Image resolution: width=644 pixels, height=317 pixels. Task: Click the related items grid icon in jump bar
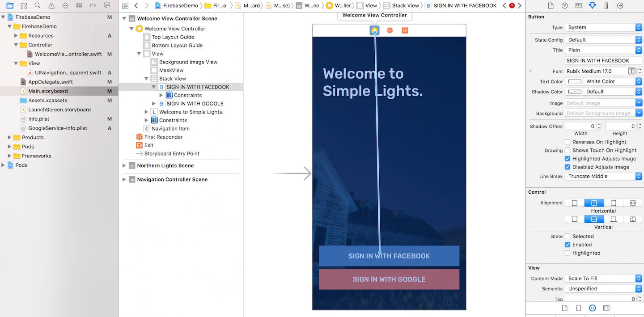tap(125, 5)
